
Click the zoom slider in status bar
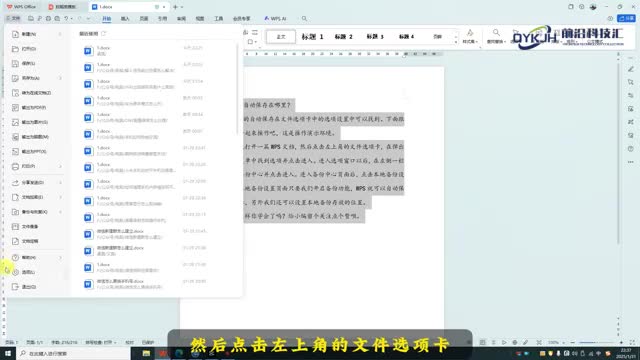click(x=596, y=342)
